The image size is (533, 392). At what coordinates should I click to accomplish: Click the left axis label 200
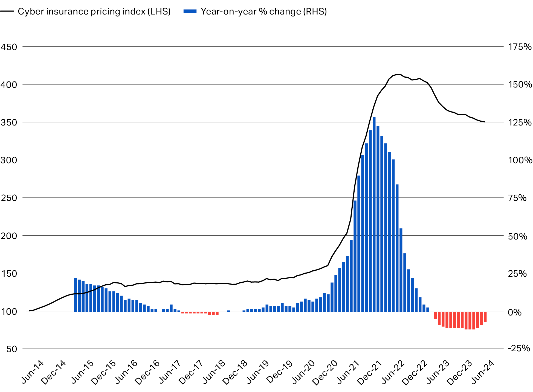click(9, 235)
